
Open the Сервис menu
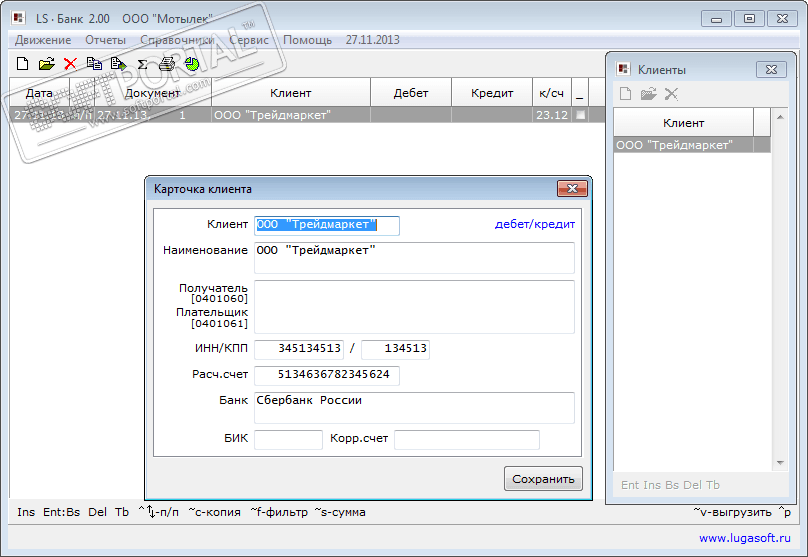249,40
